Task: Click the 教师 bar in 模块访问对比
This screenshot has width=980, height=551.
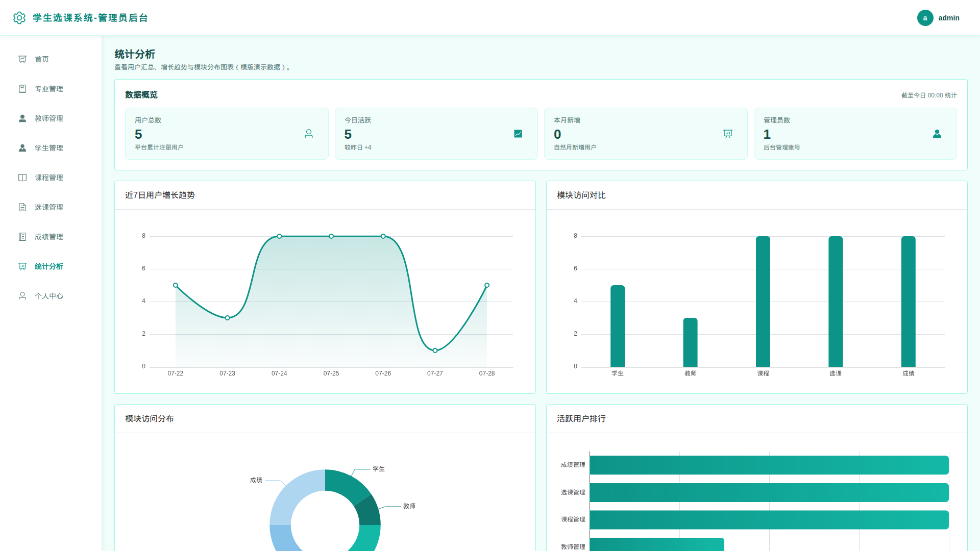Action: (x=690, y=342)
